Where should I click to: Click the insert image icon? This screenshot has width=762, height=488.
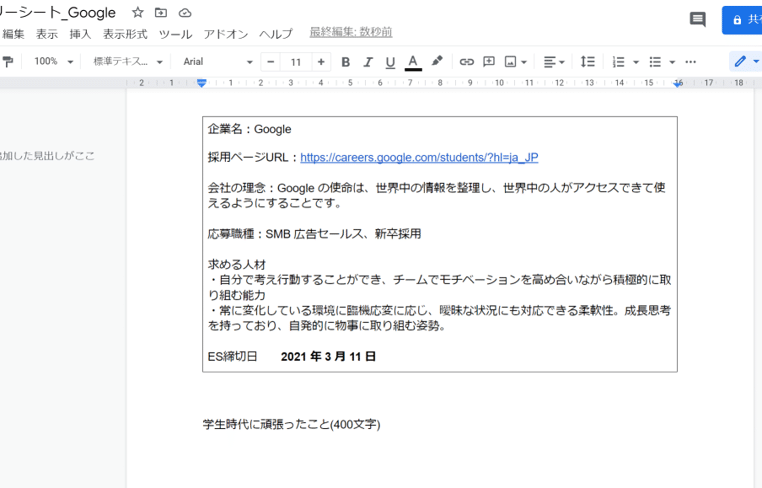coord(510,62)
